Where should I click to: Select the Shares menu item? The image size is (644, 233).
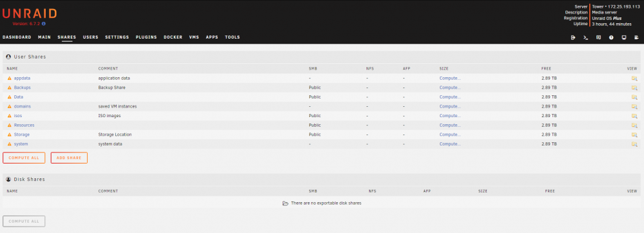tap(67, 37)
